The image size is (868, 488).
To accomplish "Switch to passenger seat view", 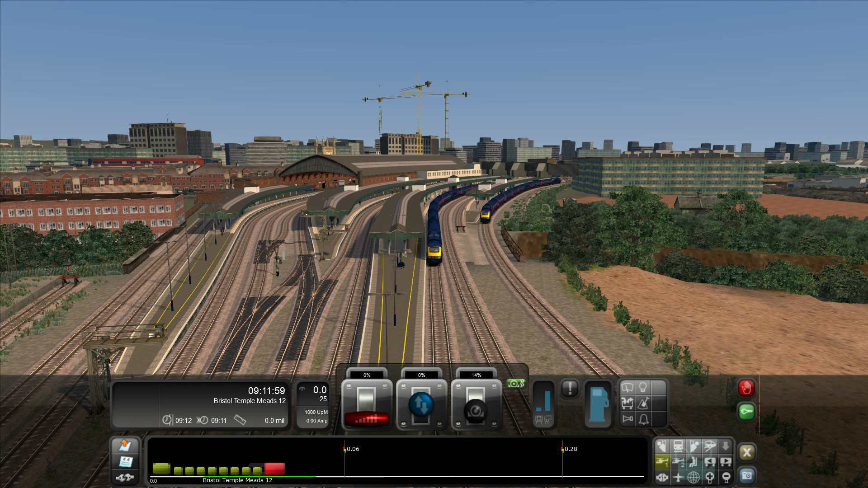I will pyautogui.click(x=693, y=462).
